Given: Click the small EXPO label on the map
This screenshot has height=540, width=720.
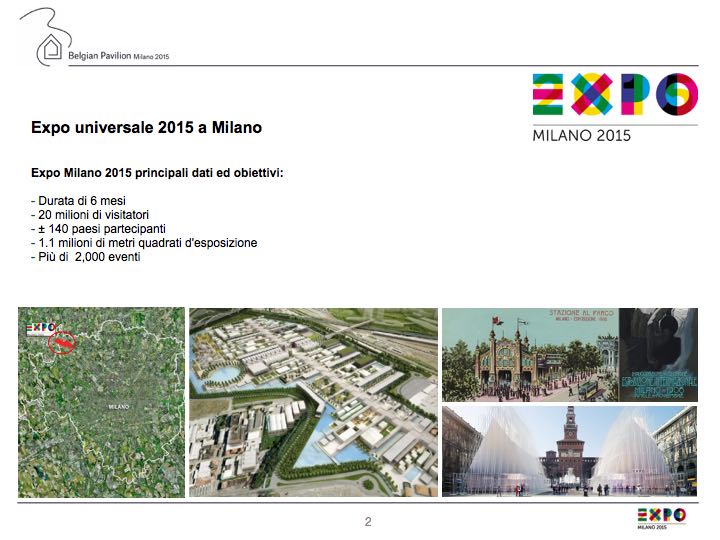Looking at the screenshot, I should pyautogui.click(x=41, y=327).
